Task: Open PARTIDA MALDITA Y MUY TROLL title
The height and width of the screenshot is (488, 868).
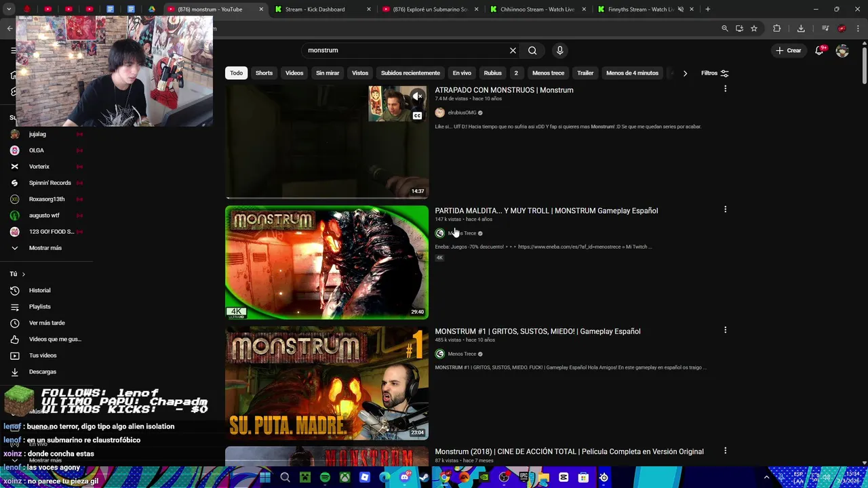Action: 546,211
